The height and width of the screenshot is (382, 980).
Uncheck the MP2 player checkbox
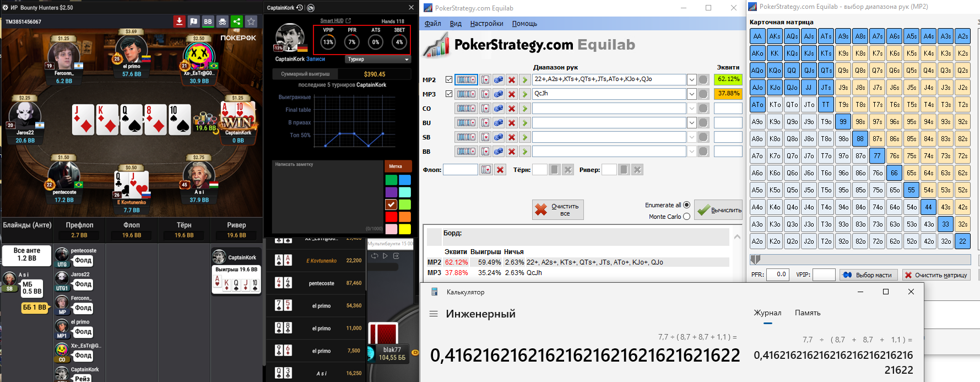(449, 79)
